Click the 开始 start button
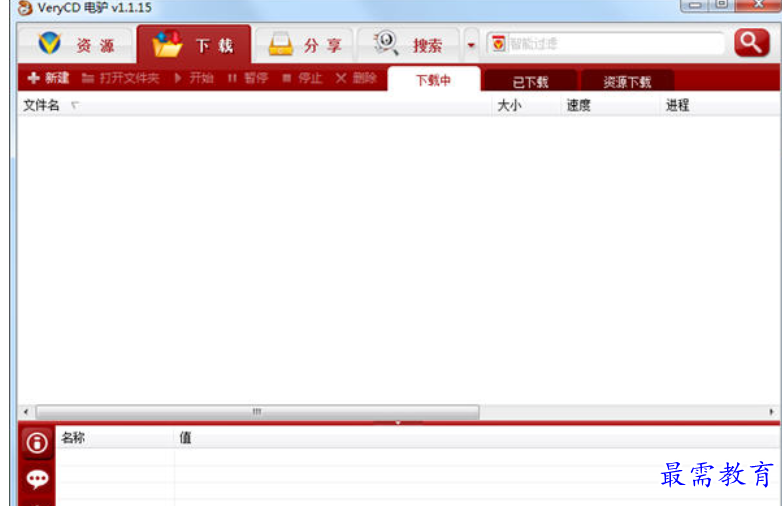The width and height of the screenshot is (782, 506). point(194,78)
